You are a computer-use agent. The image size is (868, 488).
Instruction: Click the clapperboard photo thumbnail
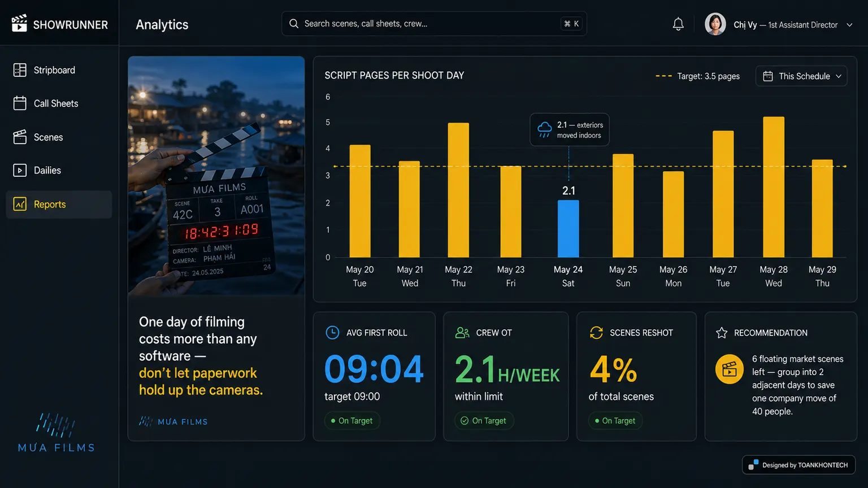(216, 176)
